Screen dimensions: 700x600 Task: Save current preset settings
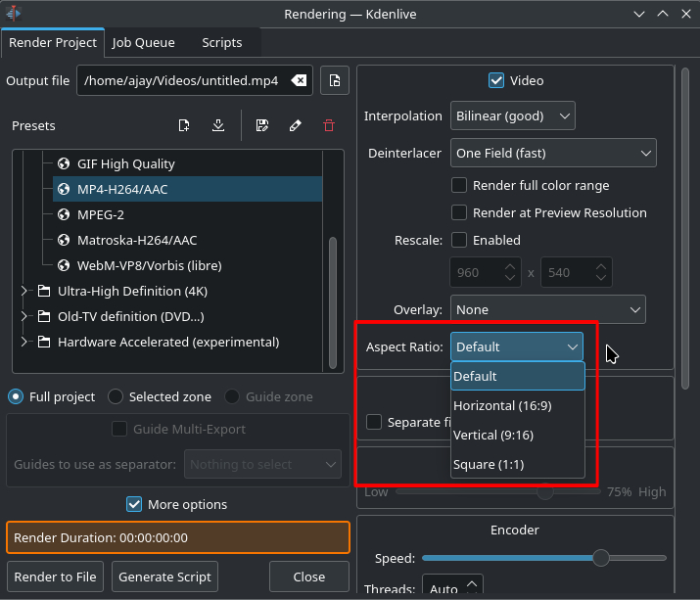(x=262, y=125)
